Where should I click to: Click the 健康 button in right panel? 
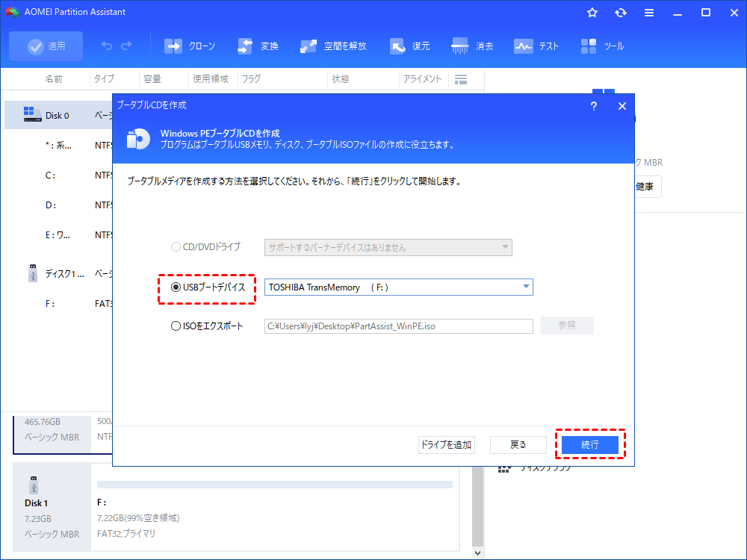[x=647, y=187]
